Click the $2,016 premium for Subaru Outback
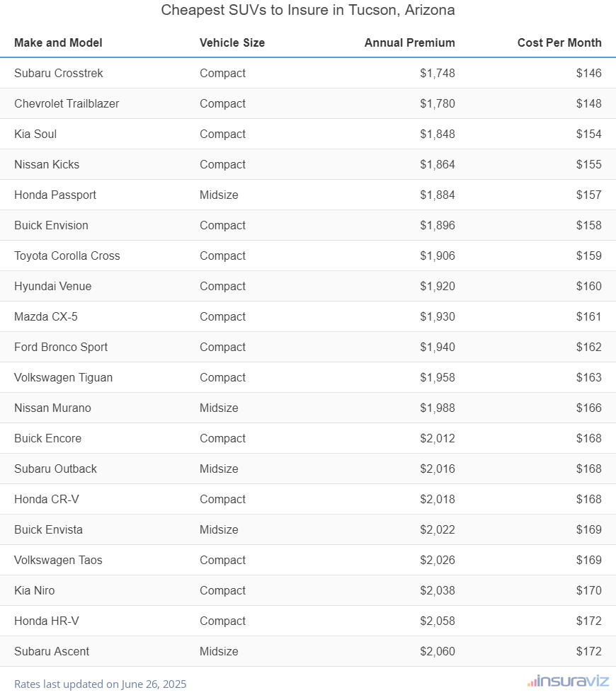This screenshot has height=695, width=616. 437,469
